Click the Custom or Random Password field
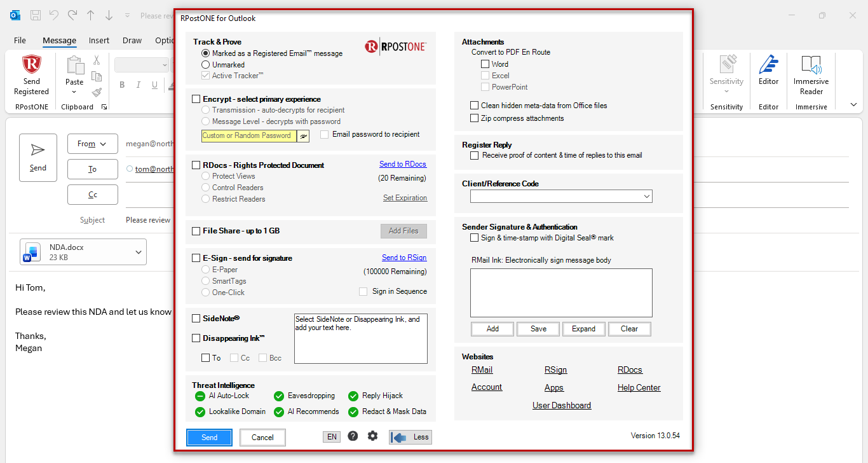This screenshot has width=868, height=463. 249,136
